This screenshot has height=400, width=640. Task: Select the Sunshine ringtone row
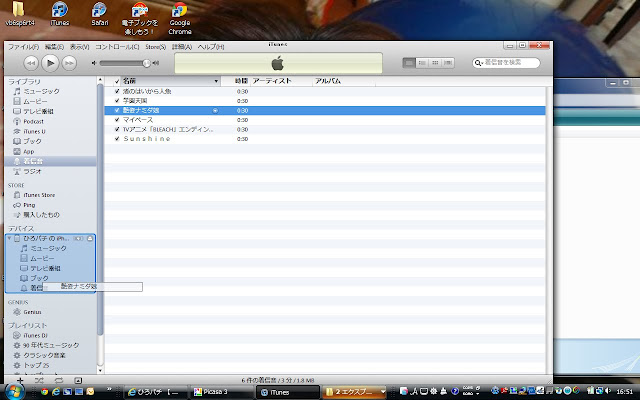(x=324, y=139)
